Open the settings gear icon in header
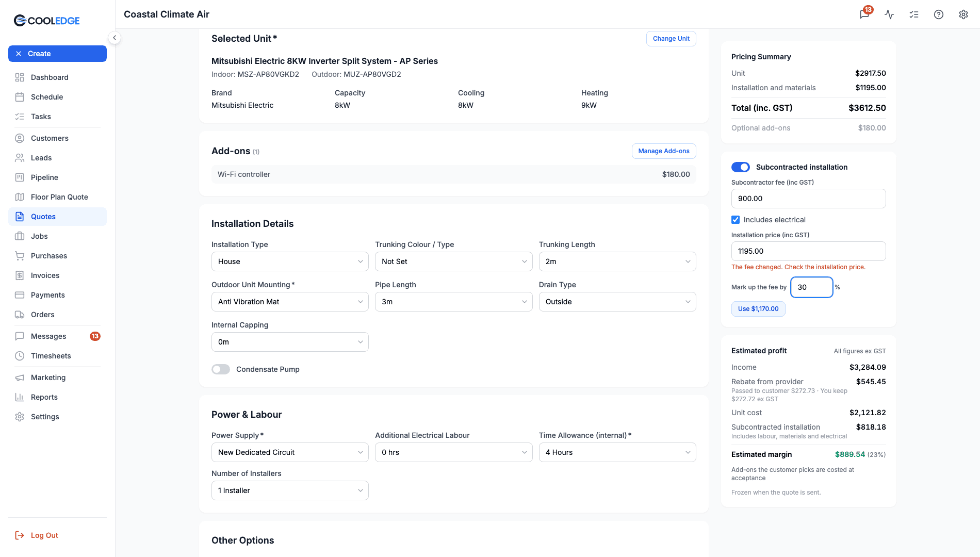This screenshot has width=980, height=557. click(963, 14)
